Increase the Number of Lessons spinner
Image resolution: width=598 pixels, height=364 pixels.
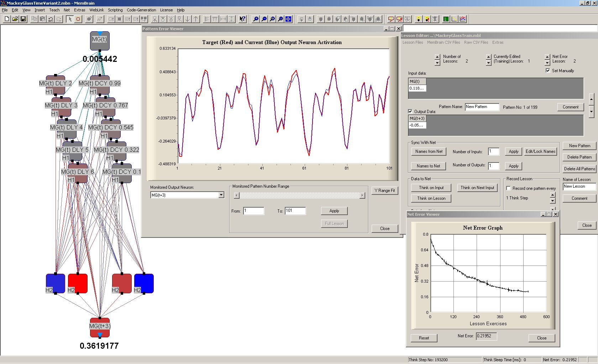coord(437,57)
